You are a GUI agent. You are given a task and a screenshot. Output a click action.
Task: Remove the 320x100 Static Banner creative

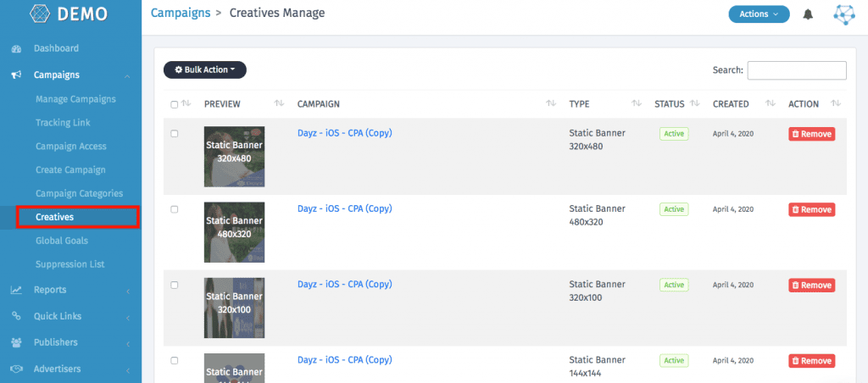(811, 286)
